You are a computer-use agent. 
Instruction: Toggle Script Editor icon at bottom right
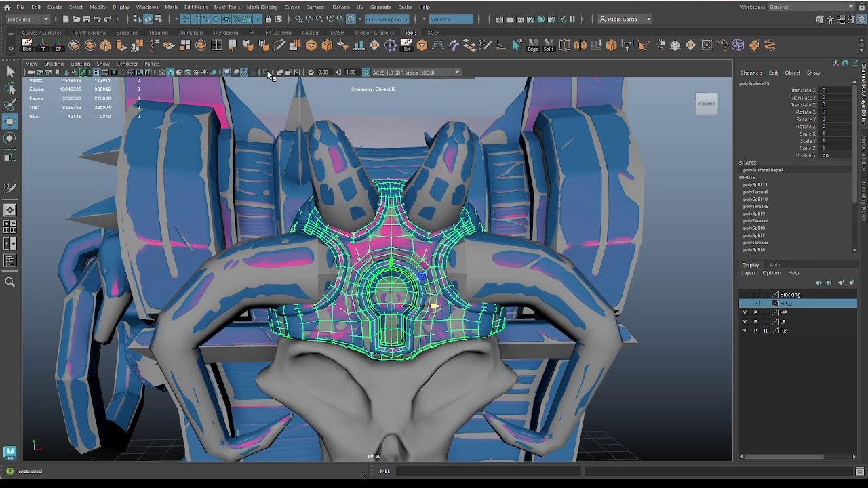click(861, 471)
